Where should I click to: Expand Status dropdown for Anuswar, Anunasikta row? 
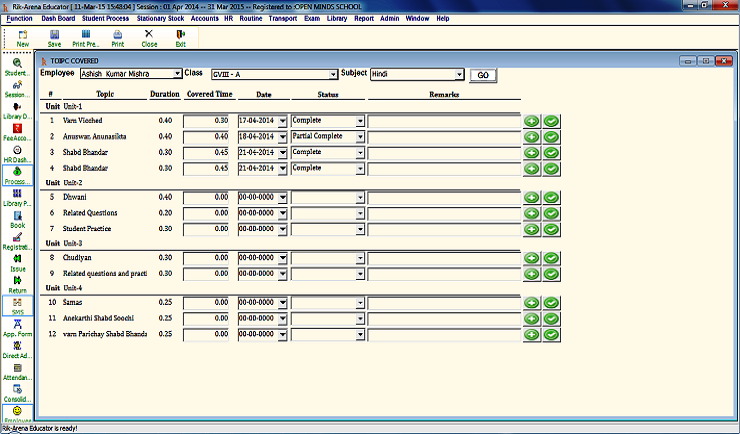360,136
